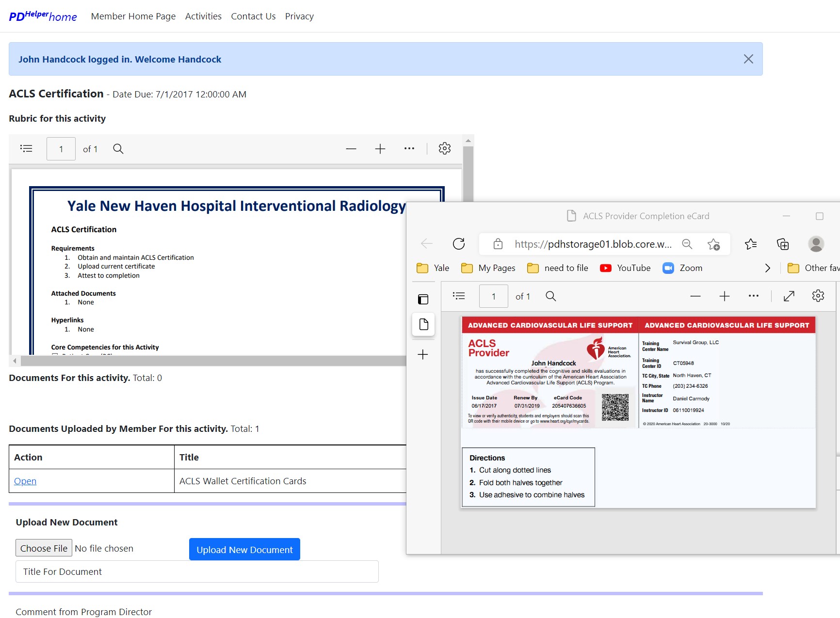Open Contact Us page

coord(253,16)
